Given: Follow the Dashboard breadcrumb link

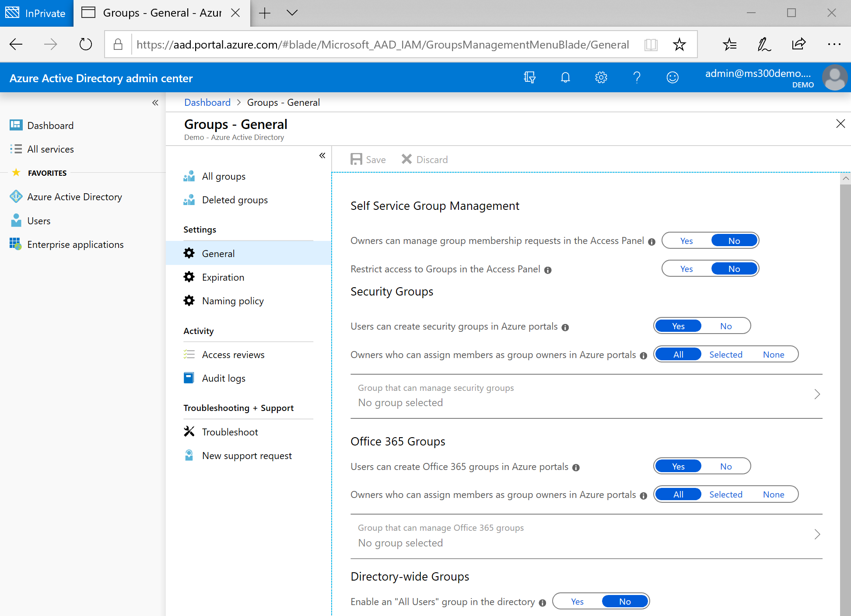Looking at the screenshot, I should (x=207, y=102).
